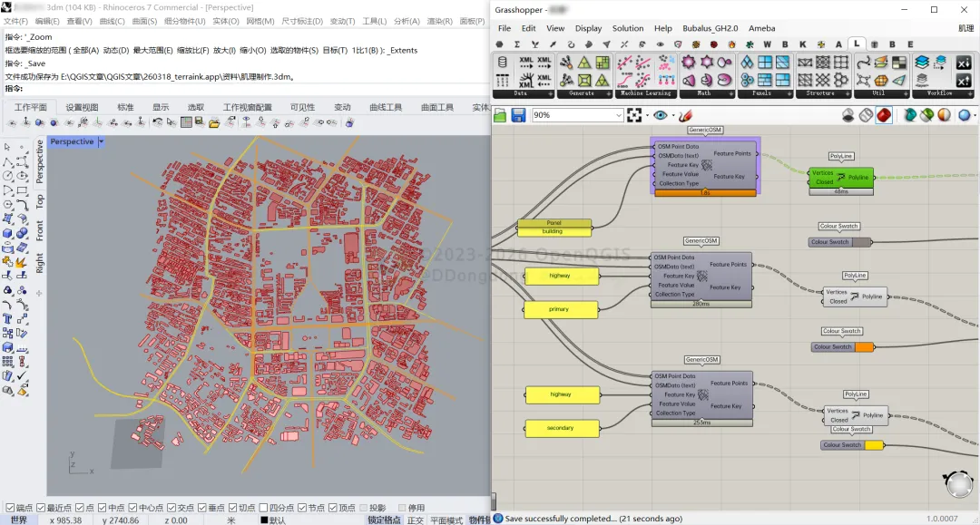Click the Grasshopper compass navigation widget
The width and height of the screenshot is (980, 525).
958,484
